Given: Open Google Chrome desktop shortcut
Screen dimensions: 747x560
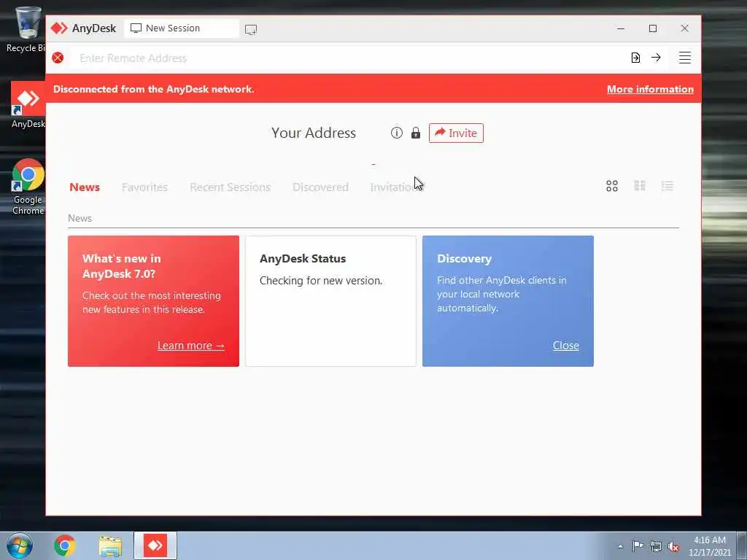Looking at the screenshot, I should (28, 187).
